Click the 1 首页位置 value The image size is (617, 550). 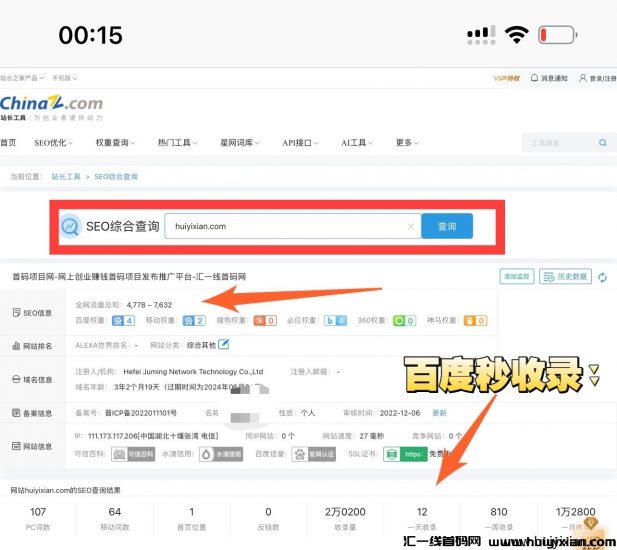point(191,512)
